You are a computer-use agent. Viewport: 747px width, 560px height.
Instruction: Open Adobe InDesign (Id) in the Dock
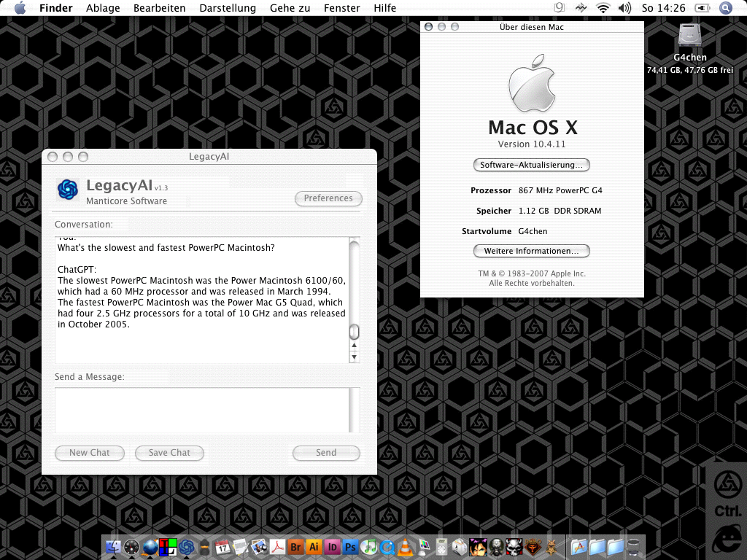(x=332, y=547)
